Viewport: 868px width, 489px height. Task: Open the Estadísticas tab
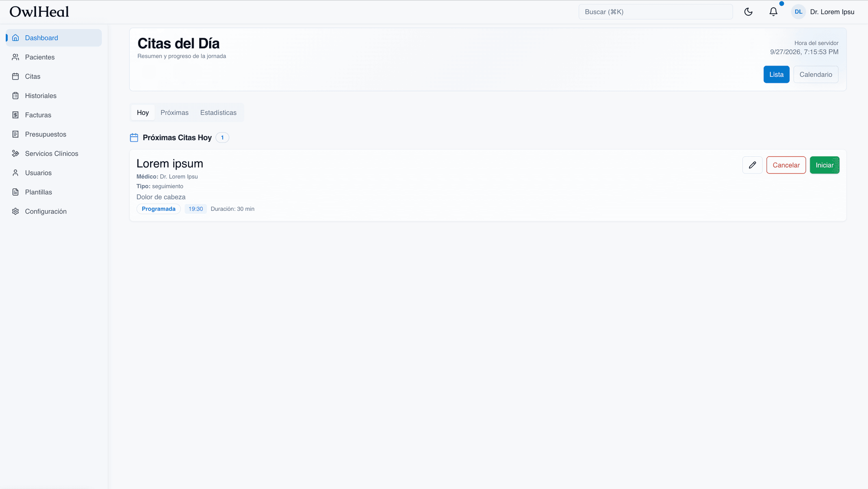coord(218,113)
